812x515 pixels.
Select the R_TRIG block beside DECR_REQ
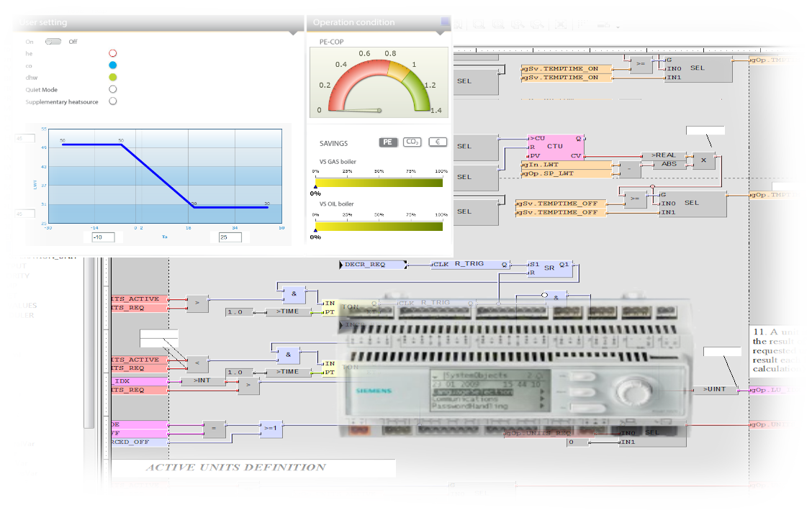[x=470, y=264]
